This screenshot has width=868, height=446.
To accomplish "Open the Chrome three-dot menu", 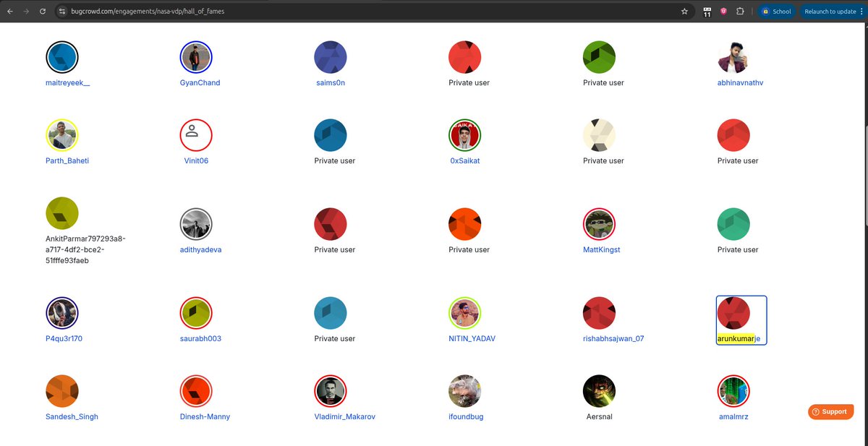I will coord(862,12).
